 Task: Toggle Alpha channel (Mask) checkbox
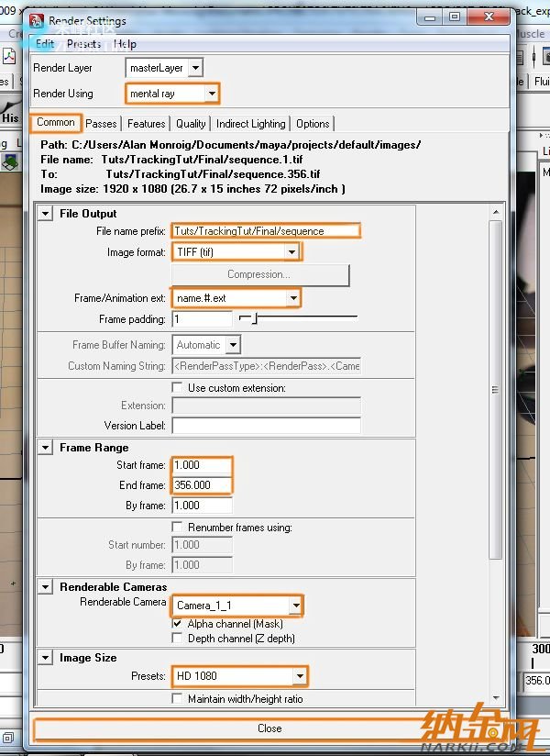[x=178, y=624]
